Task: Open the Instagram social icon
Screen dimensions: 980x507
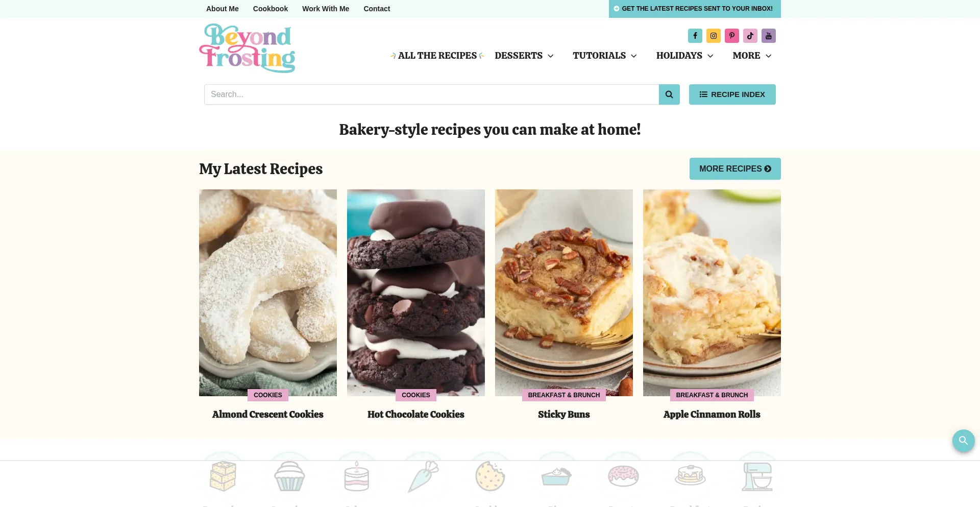Action: pos(713,36)
